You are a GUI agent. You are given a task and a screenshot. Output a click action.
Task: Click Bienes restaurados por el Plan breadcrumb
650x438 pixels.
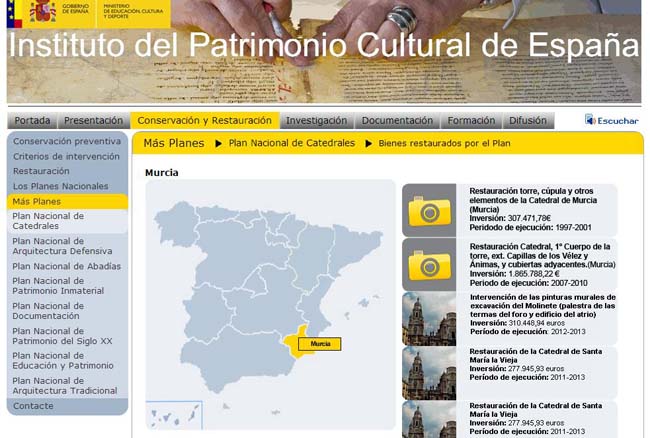444,143
